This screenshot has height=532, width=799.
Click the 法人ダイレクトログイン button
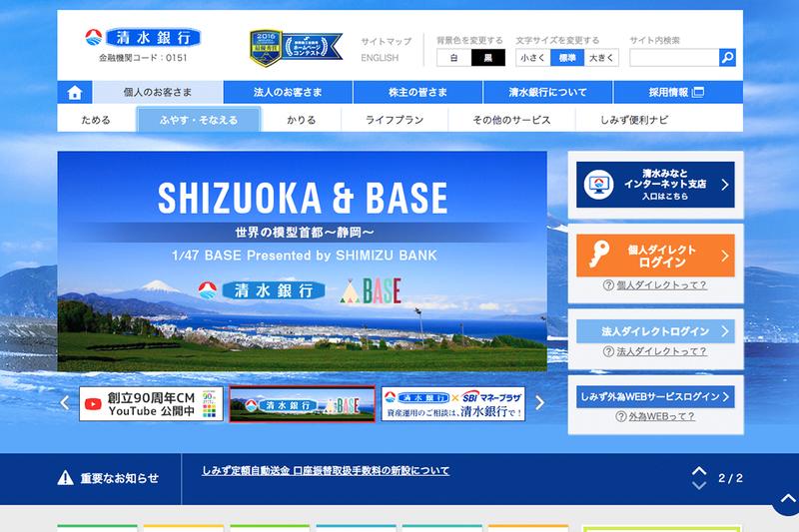[x=655, y=331]
